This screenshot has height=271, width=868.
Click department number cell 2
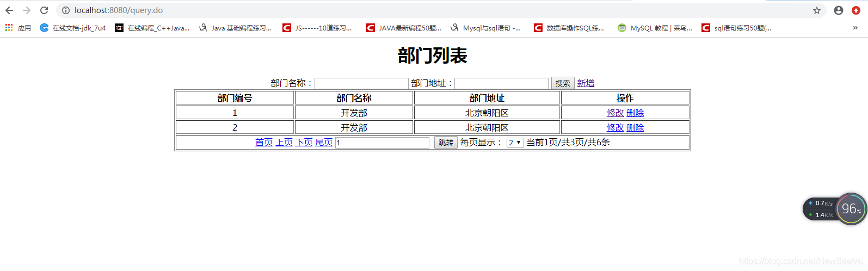(x=235, y=128)
